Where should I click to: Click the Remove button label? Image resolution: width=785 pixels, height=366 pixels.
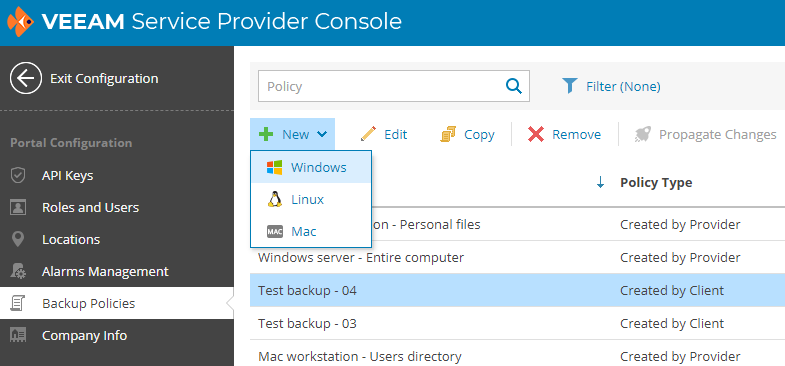[x=576, y=134]
